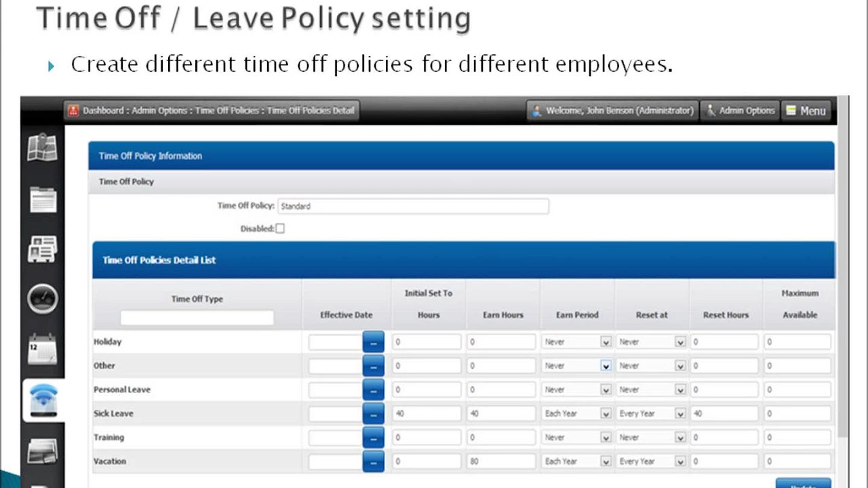Open Training effective date picker button

373,438
